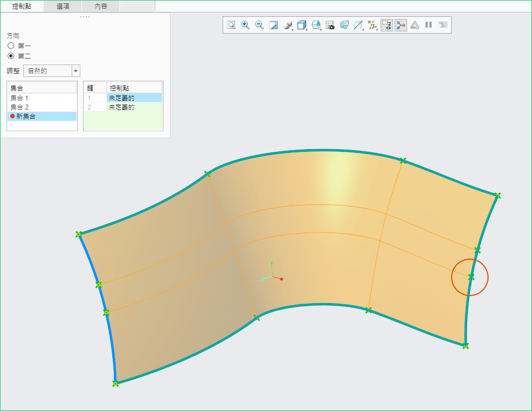This screenshot has width=532, height=411.
Task: Expand the display style cube dropdown
Action: (x=302, y=25)
